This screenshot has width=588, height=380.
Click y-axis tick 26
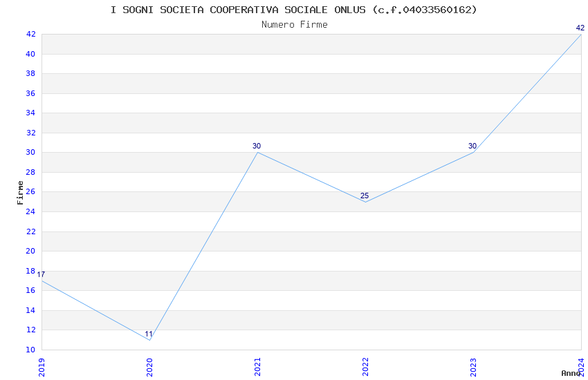(30, 191)
